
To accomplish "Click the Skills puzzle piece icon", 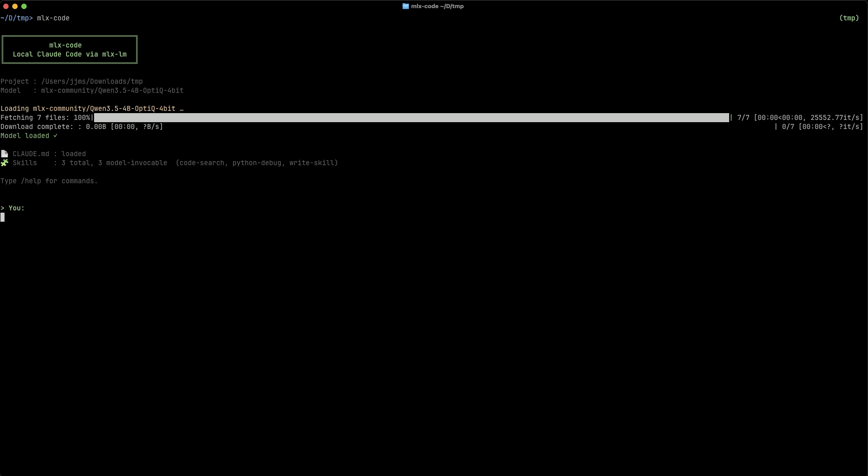I will coord(5,163).
